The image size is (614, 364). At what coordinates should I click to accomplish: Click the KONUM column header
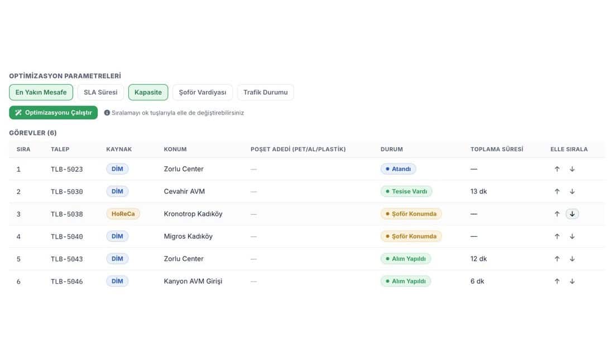pos(175,149)
